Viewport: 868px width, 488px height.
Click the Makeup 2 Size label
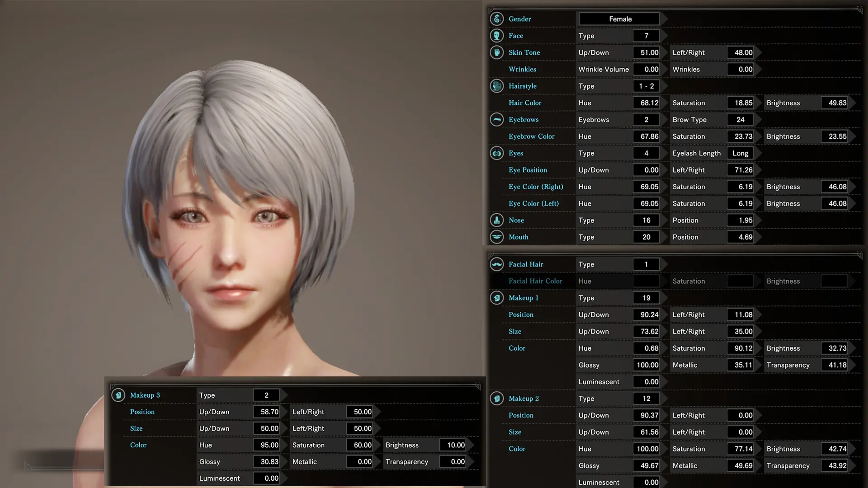(x=514, y=432)
